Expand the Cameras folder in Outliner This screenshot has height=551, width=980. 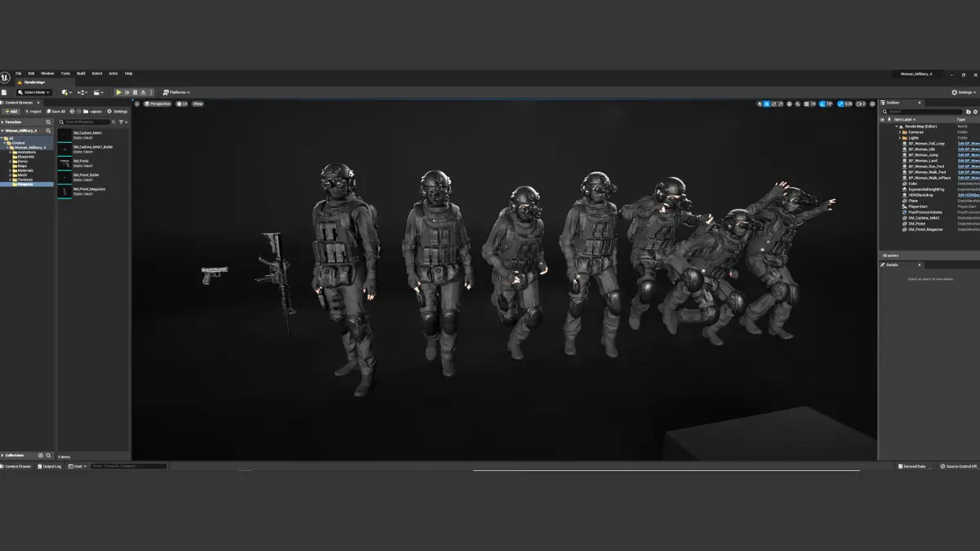[900, 132]
